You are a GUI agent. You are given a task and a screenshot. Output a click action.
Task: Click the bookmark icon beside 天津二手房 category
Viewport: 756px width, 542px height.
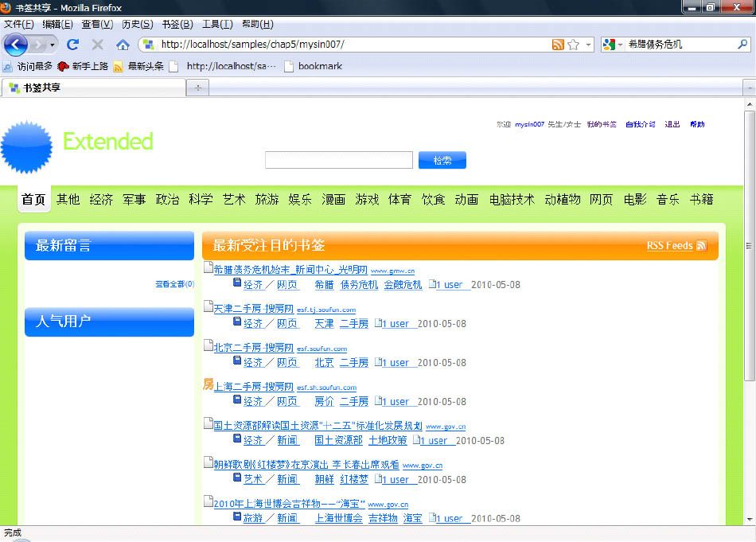[237, 322]
